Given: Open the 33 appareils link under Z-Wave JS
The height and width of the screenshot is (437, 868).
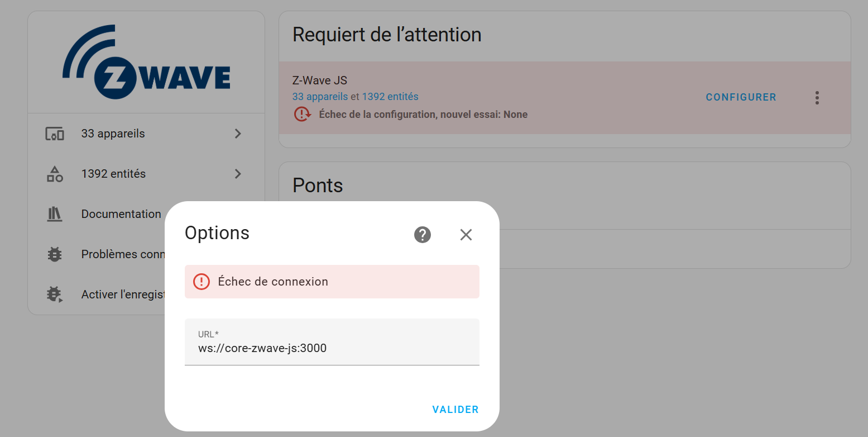Looking at the screenshot, I should 320,97.
